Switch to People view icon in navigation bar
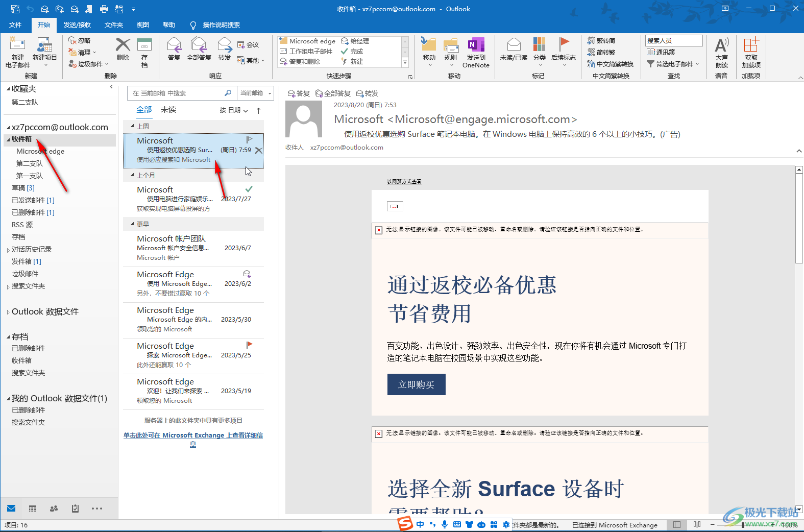804x532 pixels. (x=54, y=509)
